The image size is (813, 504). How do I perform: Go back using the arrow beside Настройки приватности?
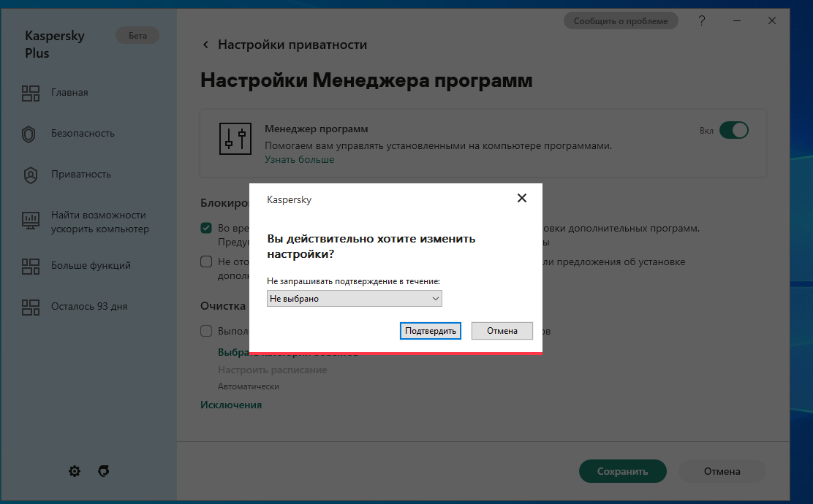click(x=205, y=45)
